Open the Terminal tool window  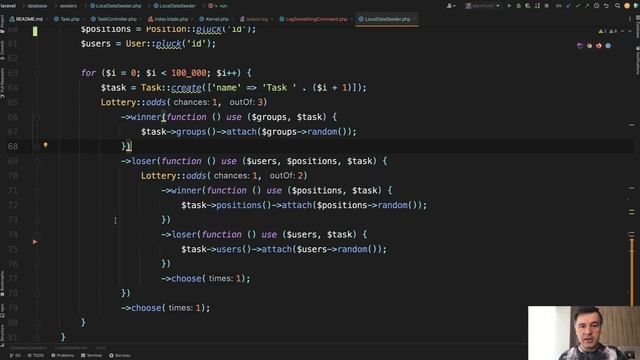click(91, 356)
